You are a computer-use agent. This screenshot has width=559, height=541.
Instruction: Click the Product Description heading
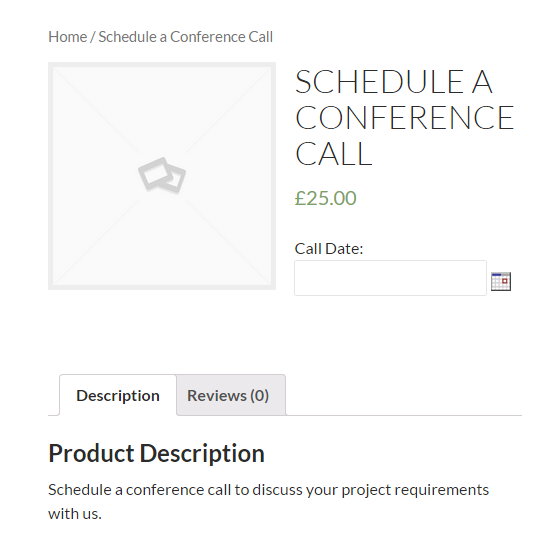[x=157, y=453]
